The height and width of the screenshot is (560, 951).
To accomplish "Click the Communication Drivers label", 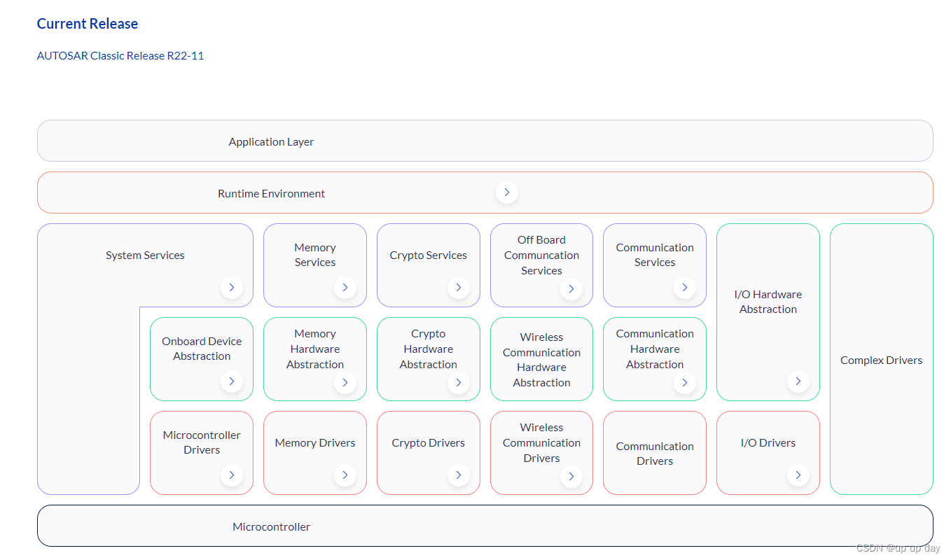I will click(655, 454).
